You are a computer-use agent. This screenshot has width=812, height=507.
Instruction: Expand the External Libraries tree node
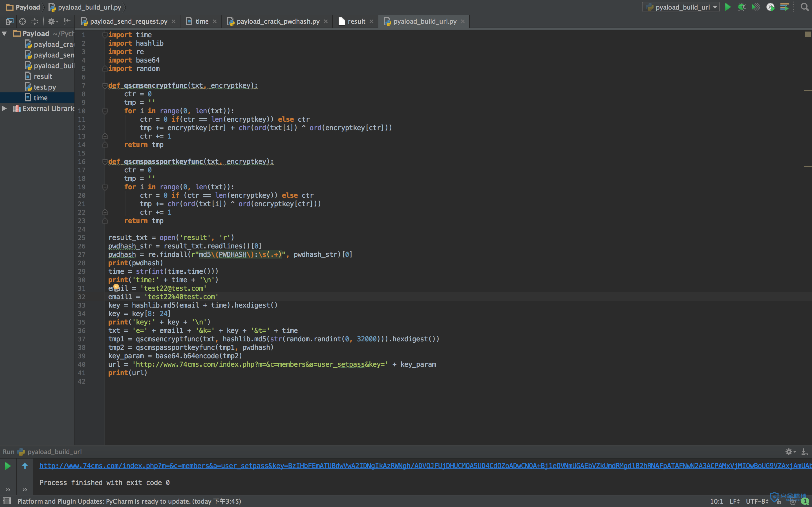point(5,108)
